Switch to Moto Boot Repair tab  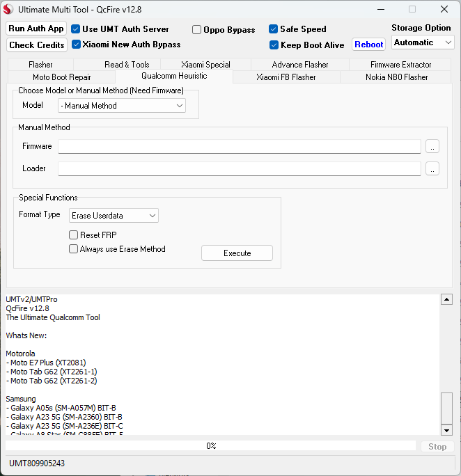click(62, 77)
